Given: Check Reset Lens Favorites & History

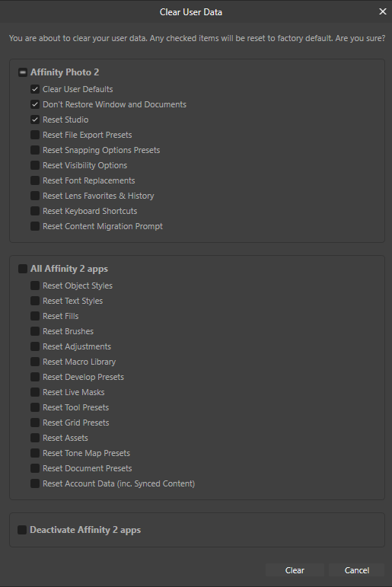Looking at the screenshot, I should pyautogui.click(x=35, y=196).
